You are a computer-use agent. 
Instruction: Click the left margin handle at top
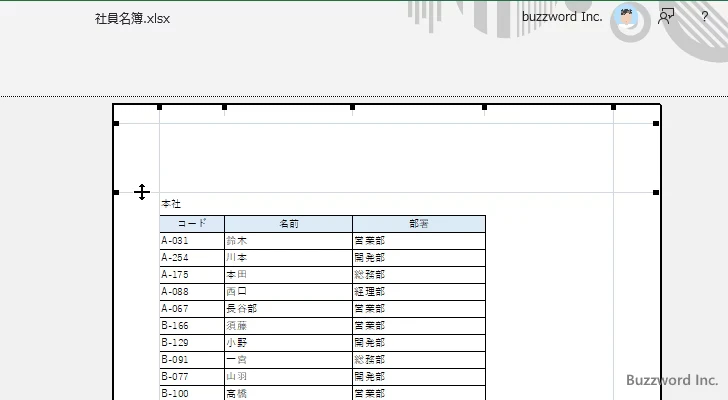click(159, 107)
